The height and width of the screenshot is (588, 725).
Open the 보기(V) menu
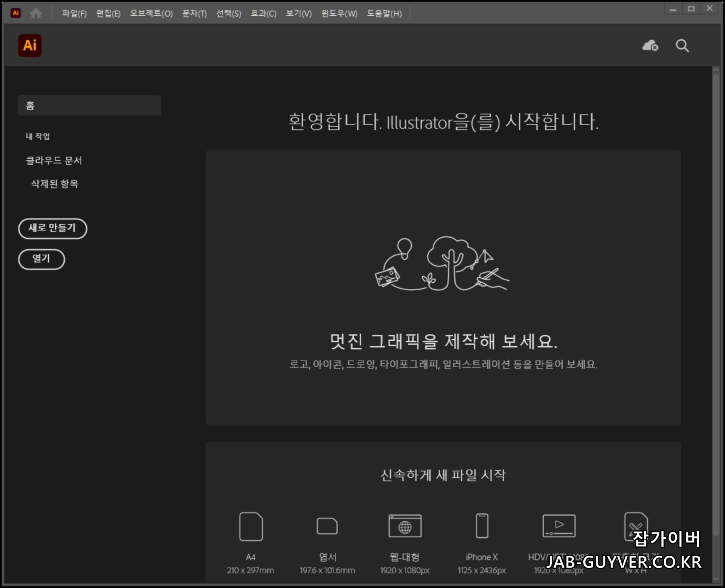click(298, 13)
